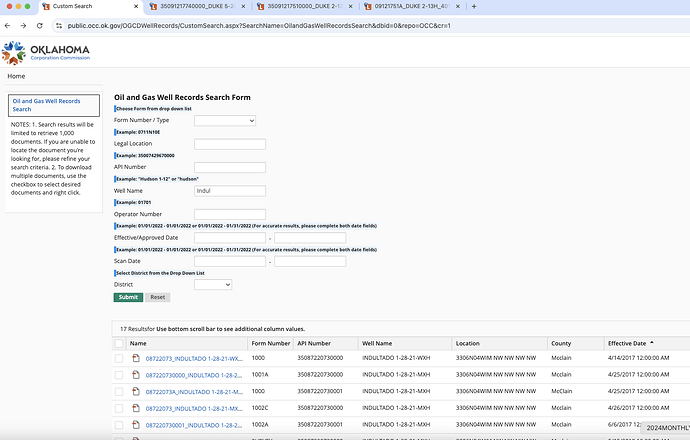Click PDF icon for 087220730001_INDULTADO row
Screen dimensions: 690x440
pos(136,425)
